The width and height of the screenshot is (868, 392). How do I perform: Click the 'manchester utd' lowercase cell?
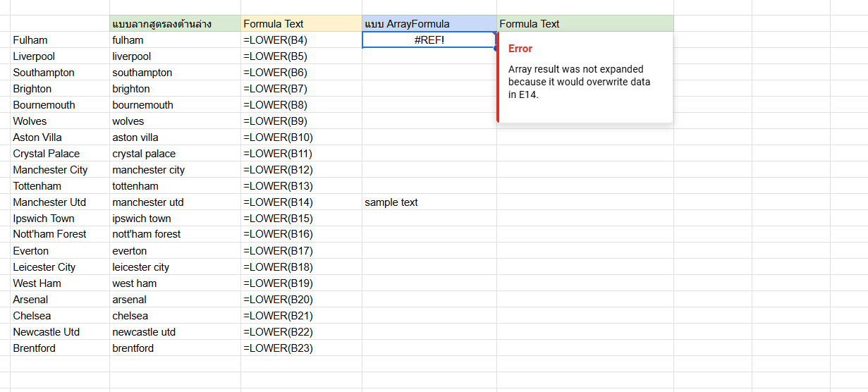[175, 202]
